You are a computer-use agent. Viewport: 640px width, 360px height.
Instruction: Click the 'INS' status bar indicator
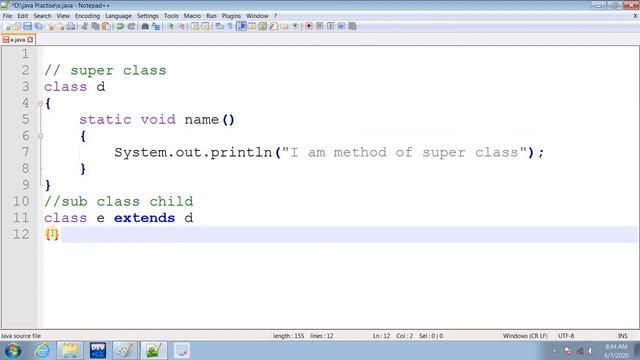tap(622, 336)
